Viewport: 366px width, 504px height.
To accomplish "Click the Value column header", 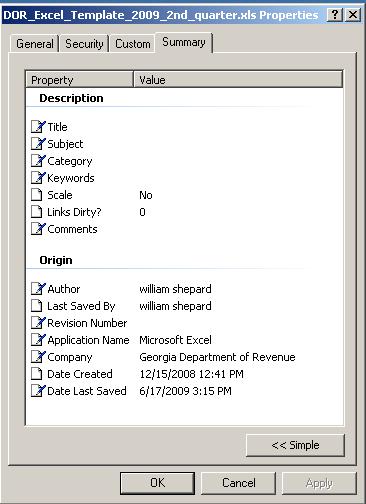I will pyautogui.click(x=238, y=80).
